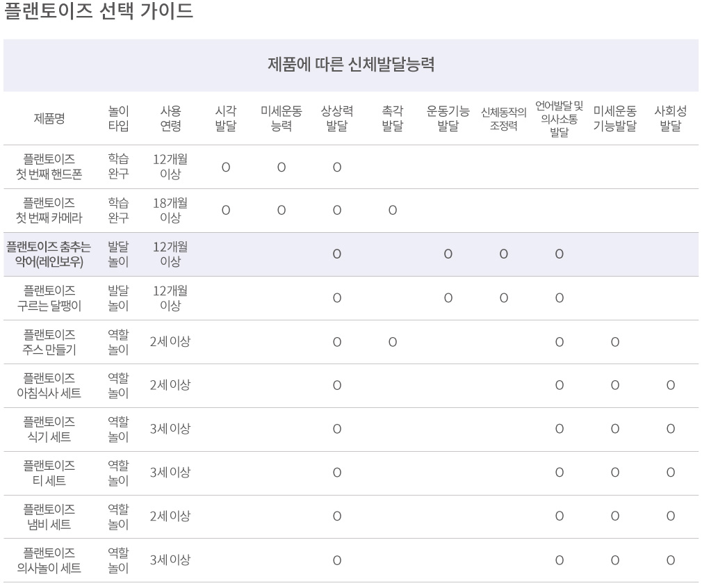Image resolution: width=702 pixels, height=588 pixels.
Task: Click product name '플랜토이즈 주스 만들기'
Action: pyautogui.click(x=49, y=342)
